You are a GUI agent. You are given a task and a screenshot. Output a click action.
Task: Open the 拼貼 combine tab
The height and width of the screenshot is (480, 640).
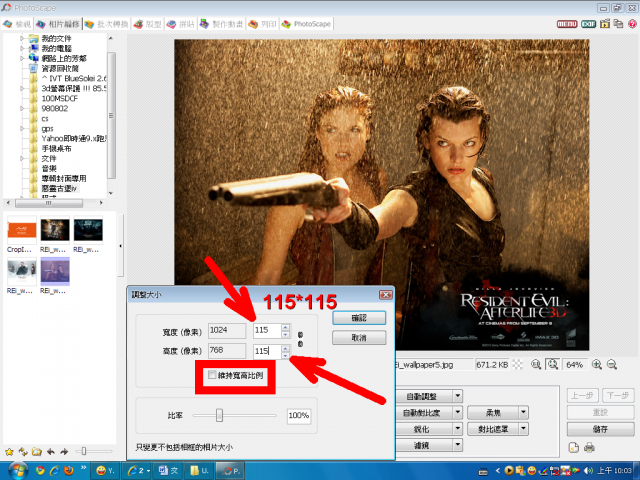tap(181, 24)
